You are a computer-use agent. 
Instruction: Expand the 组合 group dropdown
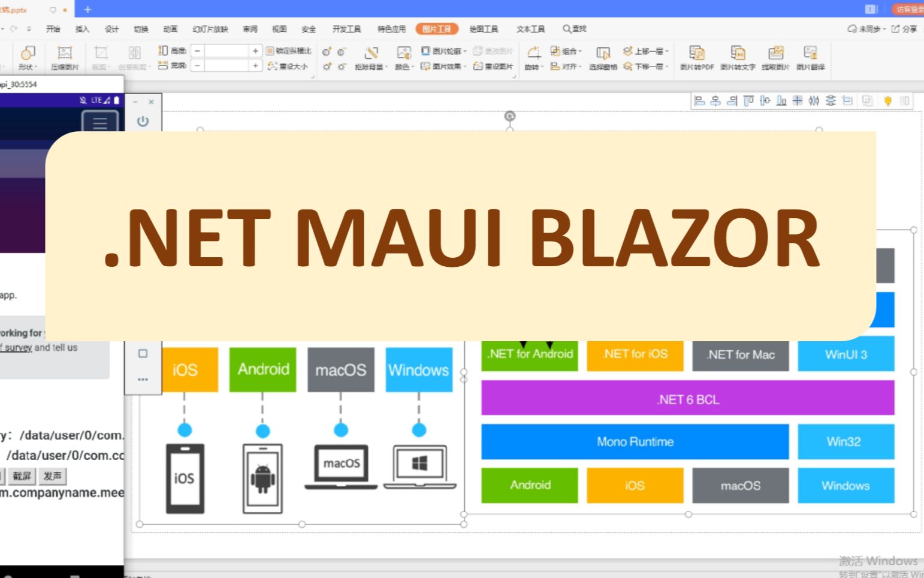[580, 52]
